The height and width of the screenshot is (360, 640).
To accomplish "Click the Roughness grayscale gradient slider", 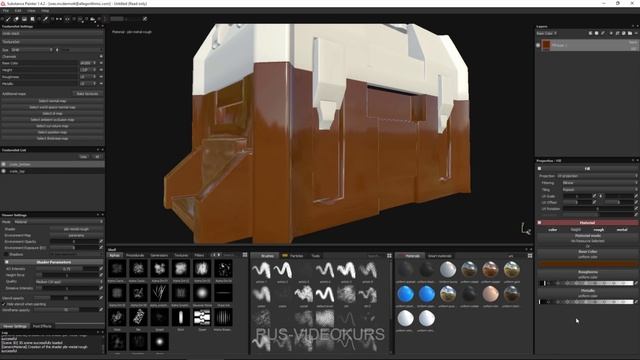I will [x=587, y=283].
